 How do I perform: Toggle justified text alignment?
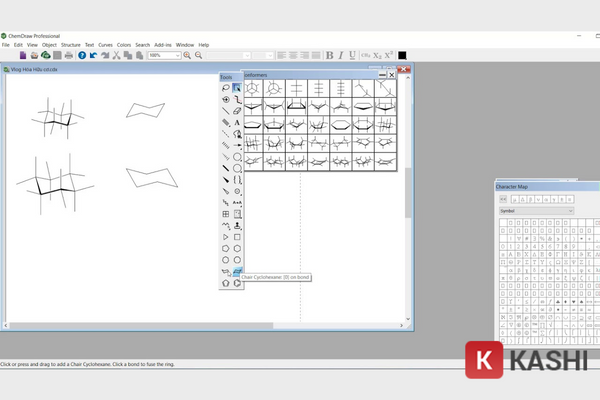316,56
